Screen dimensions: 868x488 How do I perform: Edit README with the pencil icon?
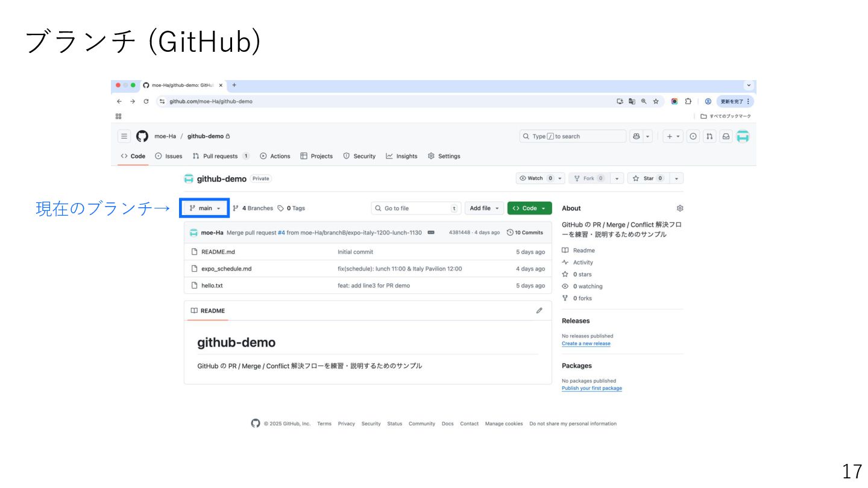tap(539, 311)
